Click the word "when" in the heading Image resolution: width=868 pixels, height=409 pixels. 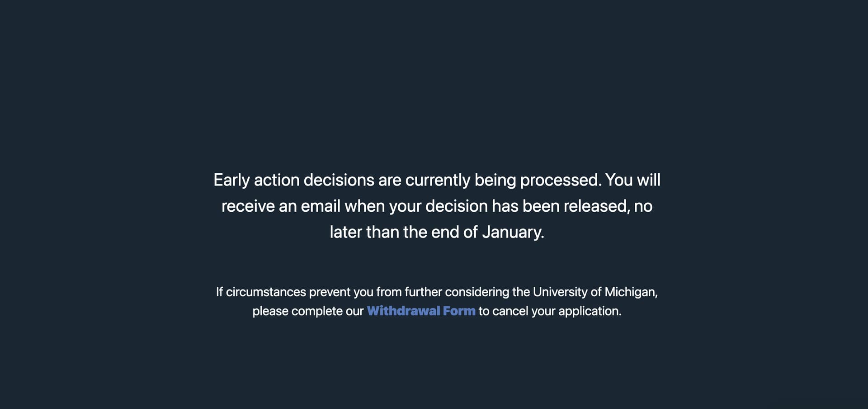364,206
